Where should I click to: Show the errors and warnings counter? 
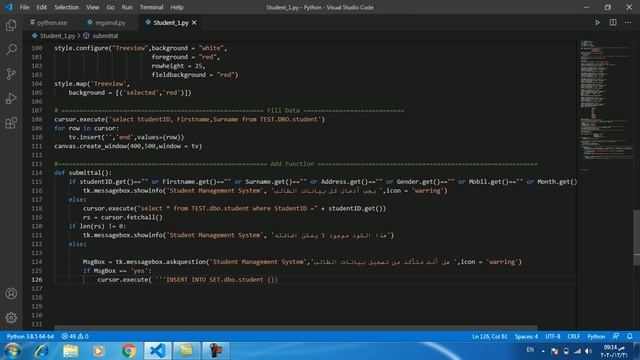click(75, 336)
